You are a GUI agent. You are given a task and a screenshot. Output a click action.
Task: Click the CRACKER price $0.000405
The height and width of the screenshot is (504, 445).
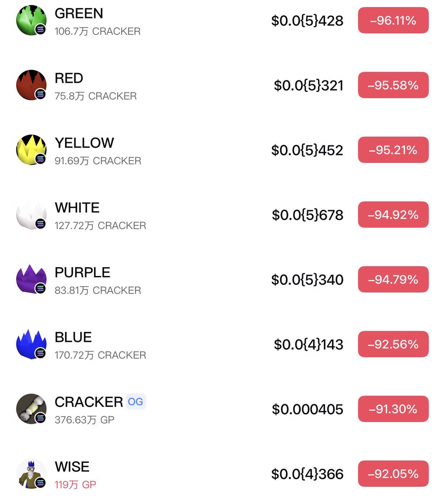tap(307, 409)
